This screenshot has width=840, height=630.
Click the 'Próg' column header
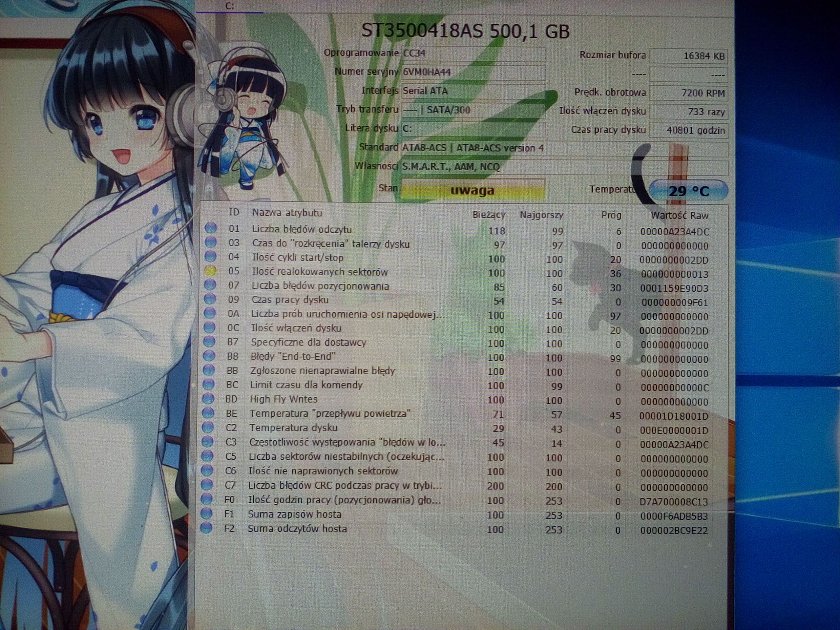(x=611, y=215)
